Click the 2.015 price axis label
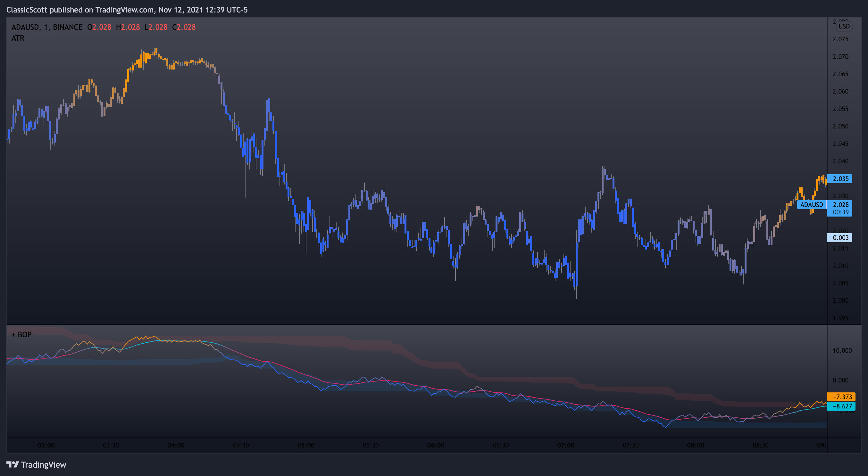Viewport: 868px width, 476px height. (x=840, y=248)
